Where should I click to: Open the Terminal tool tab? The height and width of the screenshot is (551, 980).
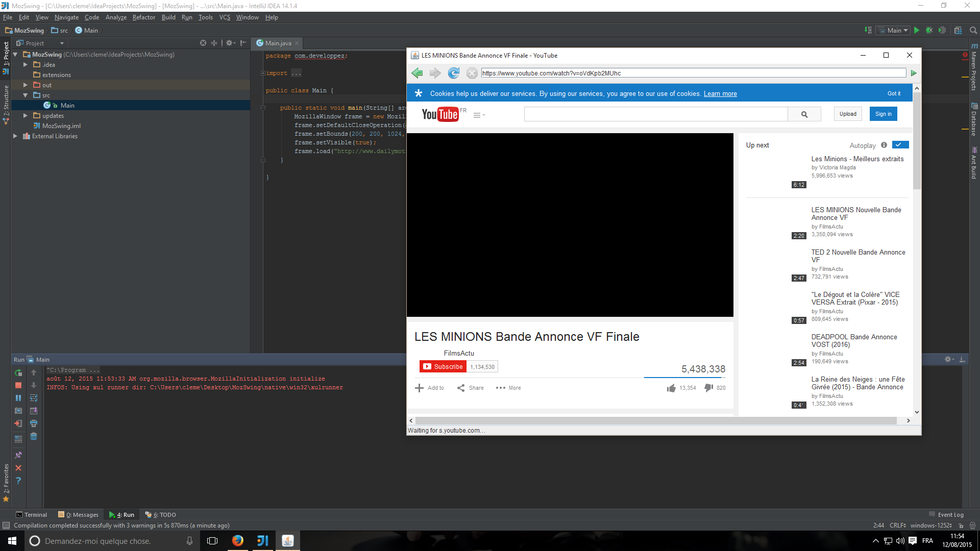31,515
